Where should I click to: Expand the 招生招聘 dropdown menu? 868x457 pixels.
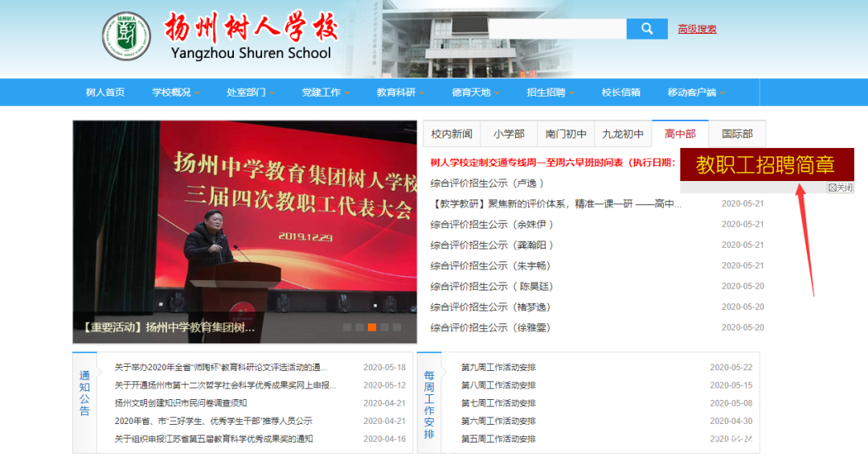[551, 93]
